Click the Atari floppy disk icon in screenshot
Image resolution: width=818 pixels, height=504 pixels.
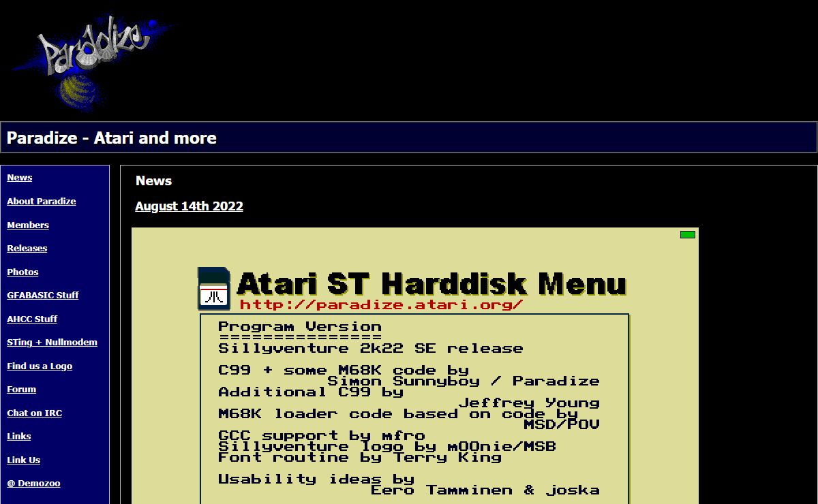[214, 289]
